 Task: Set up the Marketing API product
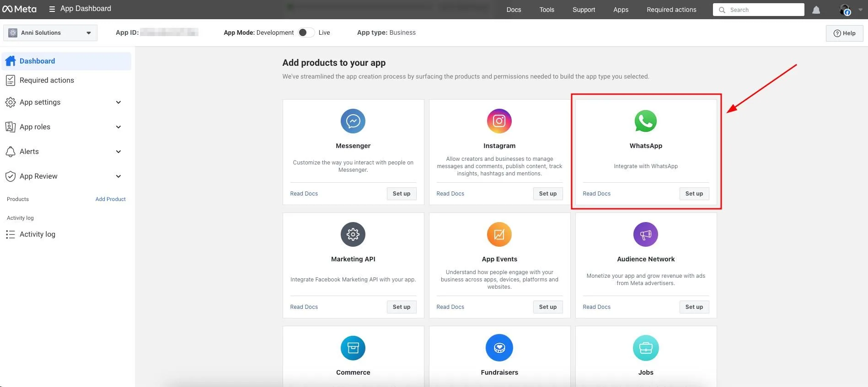[x=402, y=307]
